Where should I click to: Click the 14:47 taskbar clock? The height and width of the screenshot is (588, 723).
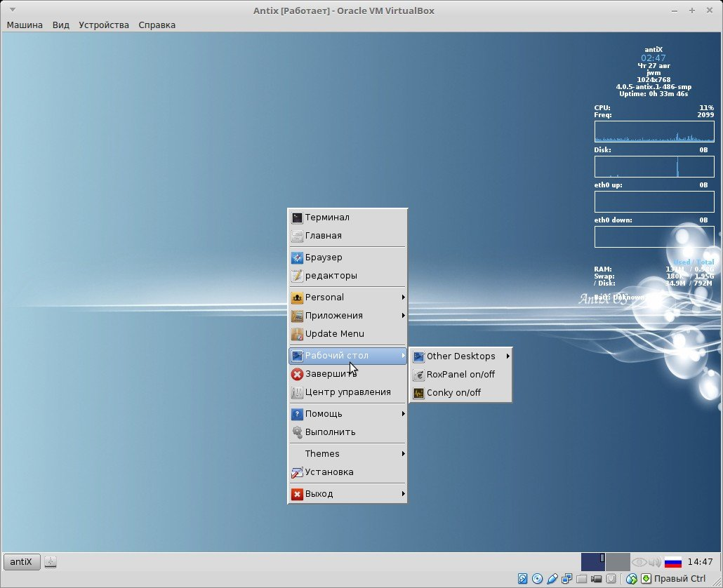click(x=700, y=562)
